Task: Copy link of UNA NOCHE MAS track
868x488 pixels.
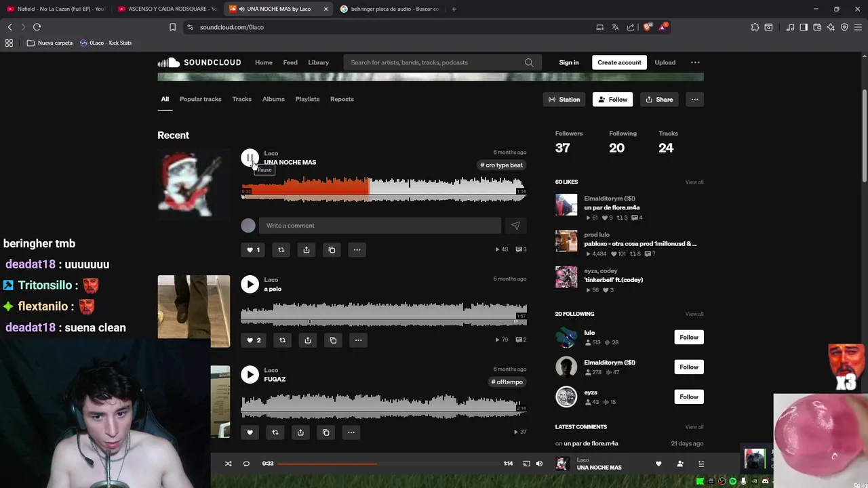Action: pos(332,249)
